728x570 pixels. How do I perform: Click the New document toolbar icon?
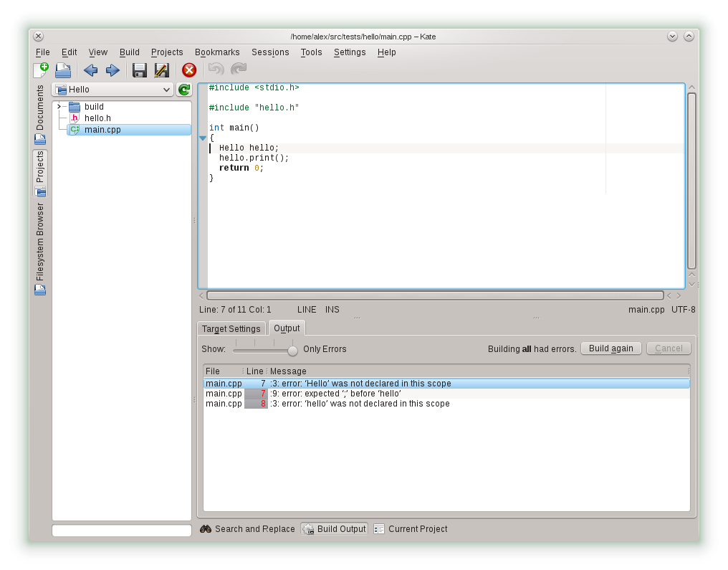pyautogui.click(x=41, y=70)
